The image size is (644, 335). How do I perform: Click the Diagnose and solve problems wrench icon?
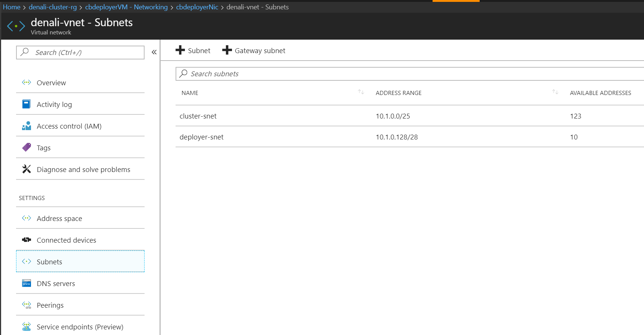27,169
